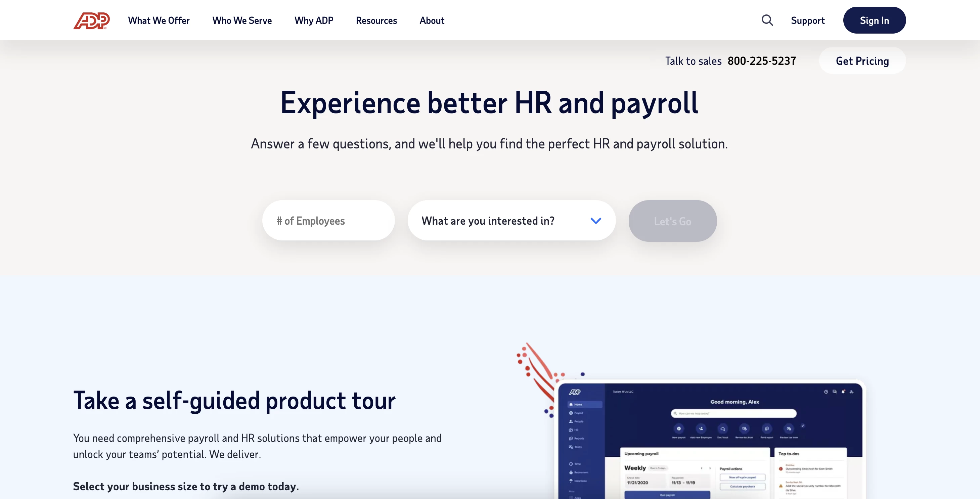
Task: Click the Talk to sales phone number
Action: 762,60
